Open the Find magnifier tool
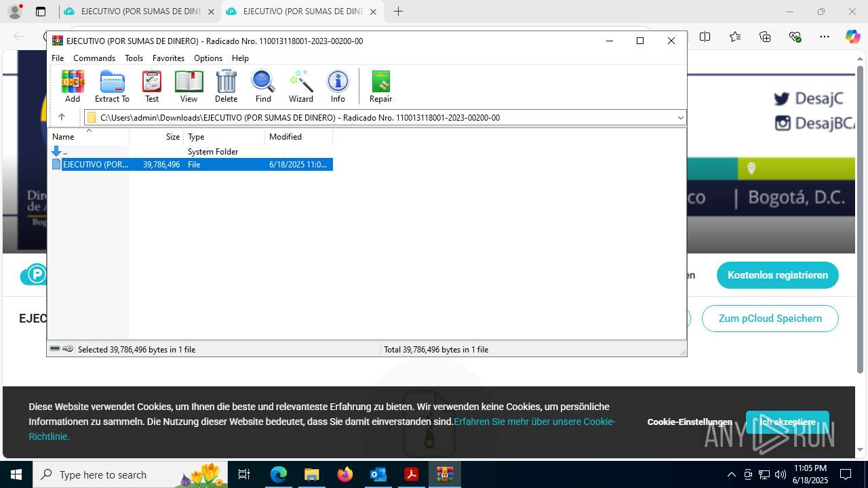Screen dimensions: 868x488 (263, 86)
